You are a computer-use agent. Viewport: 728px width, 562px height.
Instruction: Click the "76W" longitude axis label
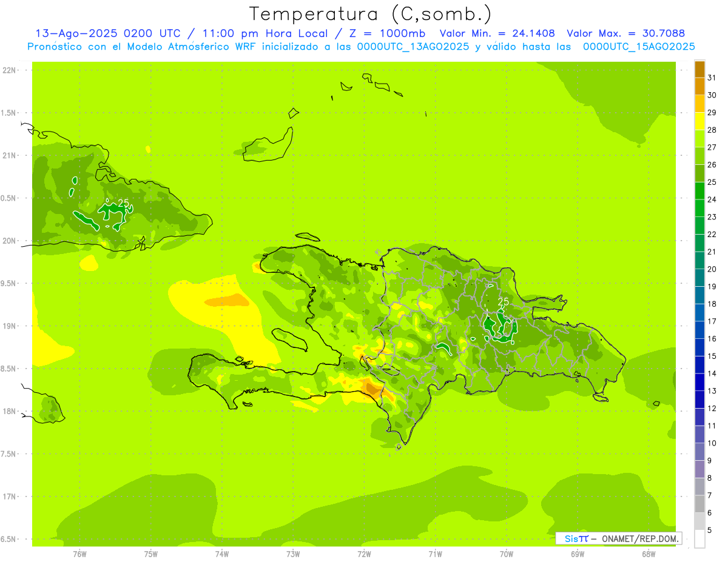click(x=79, y=554)
